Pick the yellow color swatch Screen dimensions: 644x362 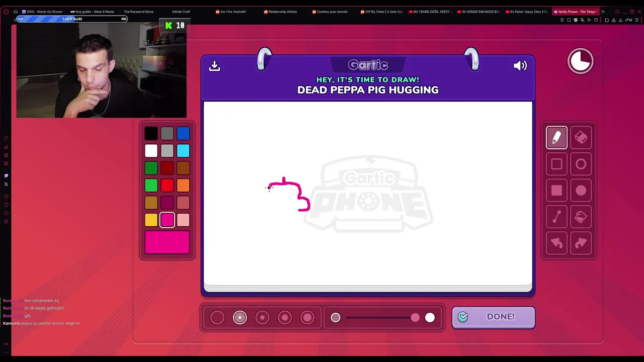(x=151, y=220)
